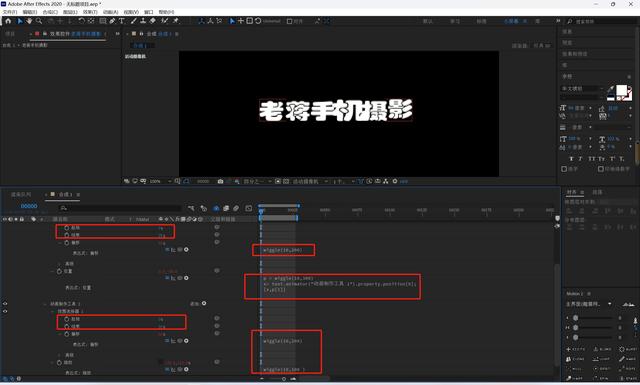
Task: Select the Selection arrow tool
Action: [x=20, y=21]
